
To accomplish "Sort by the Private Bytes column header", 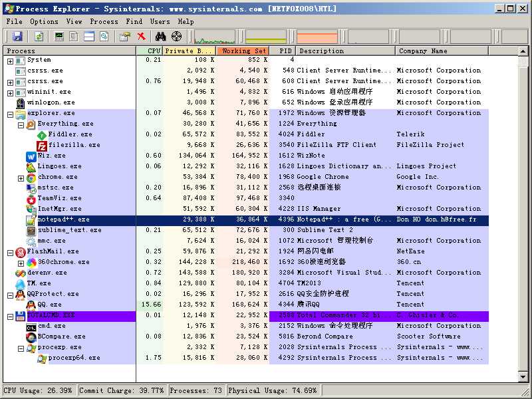I will click(x=190, y=51).
